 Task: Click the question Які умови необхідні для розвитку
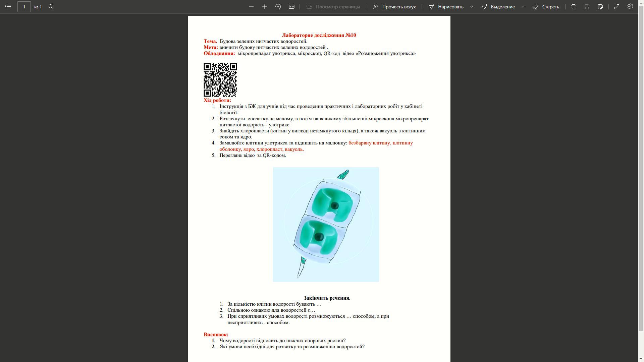click(292, 347)
